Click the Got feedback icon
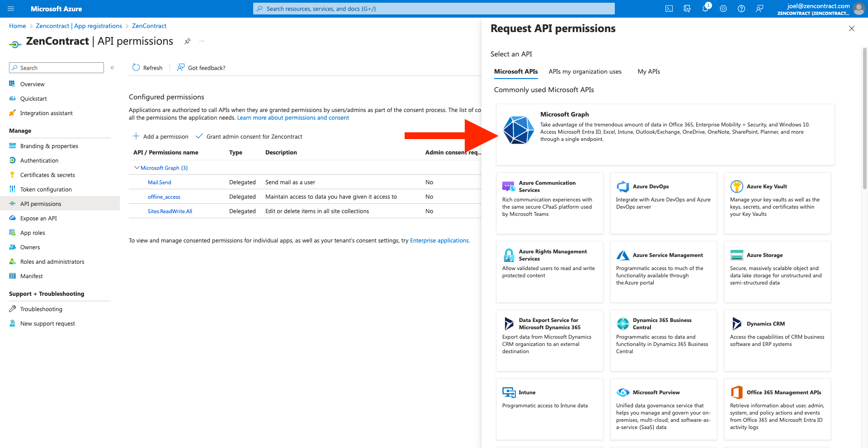 pyautogui.click(x=181, y=68)
